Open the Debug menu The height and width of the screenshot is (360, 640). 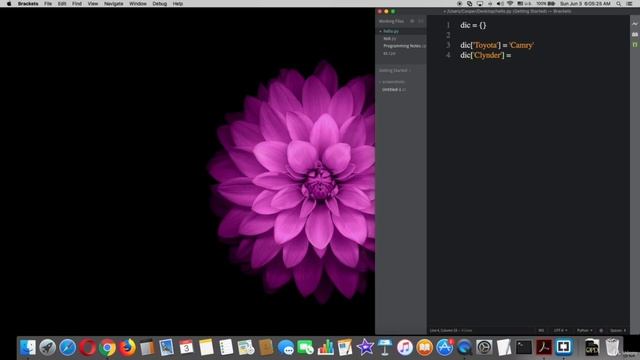coord(160,4)
